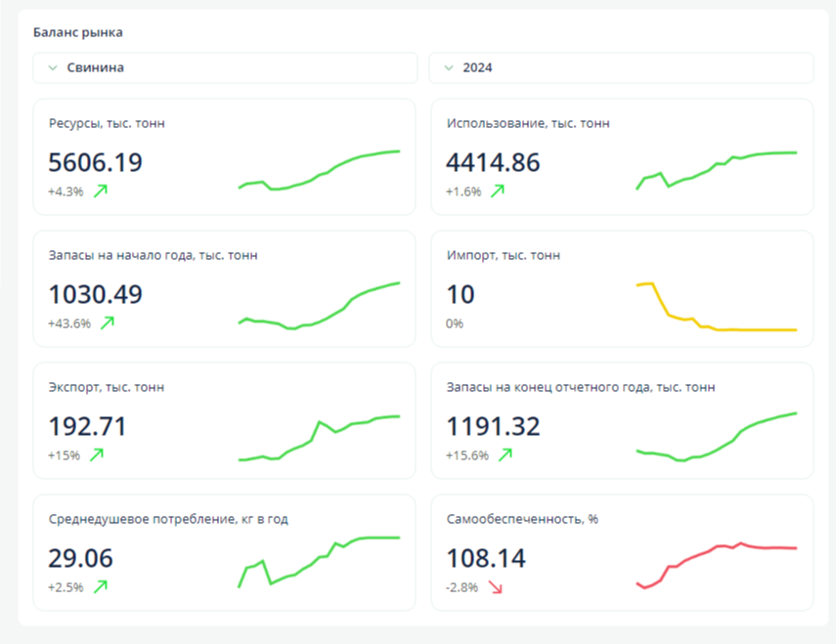Screen dimensions: 836x644
Task: Open the 2024 year dropdown
Action: click(x=621, y=68)
